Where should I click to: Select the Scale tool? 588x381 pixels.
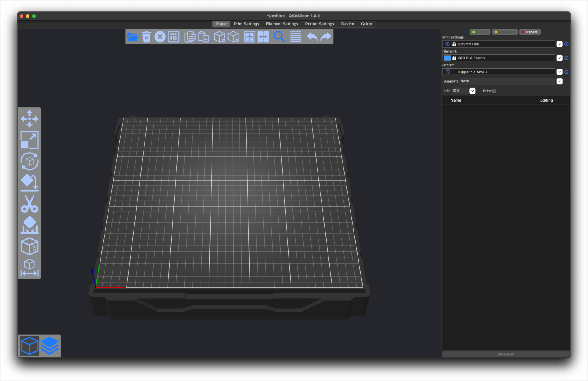tap(29, 140)
